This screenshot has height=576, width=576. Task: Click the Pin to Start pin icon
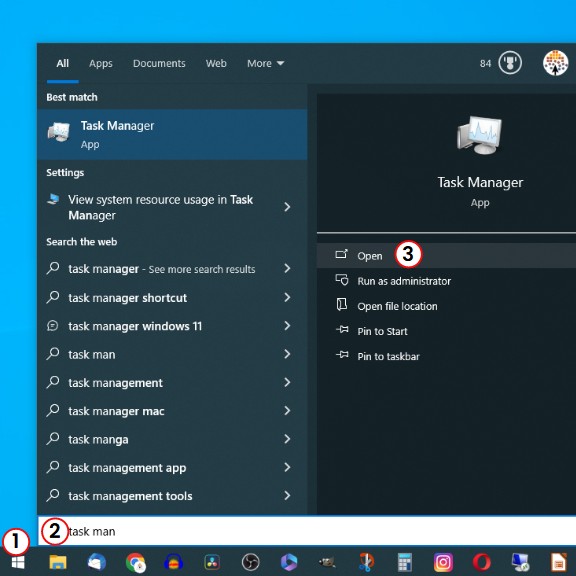click(x=342, y=330)
